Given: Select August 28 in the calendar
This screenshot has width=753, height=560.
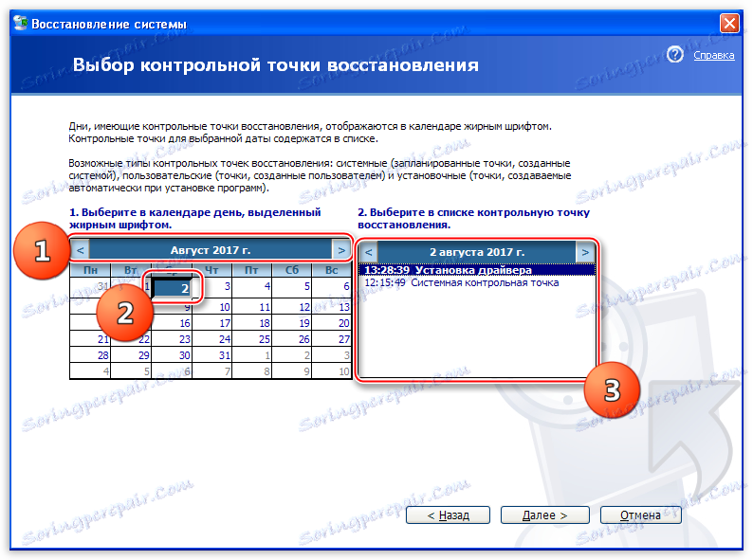Looking at the screenshot, I should [x=90, y=355].
